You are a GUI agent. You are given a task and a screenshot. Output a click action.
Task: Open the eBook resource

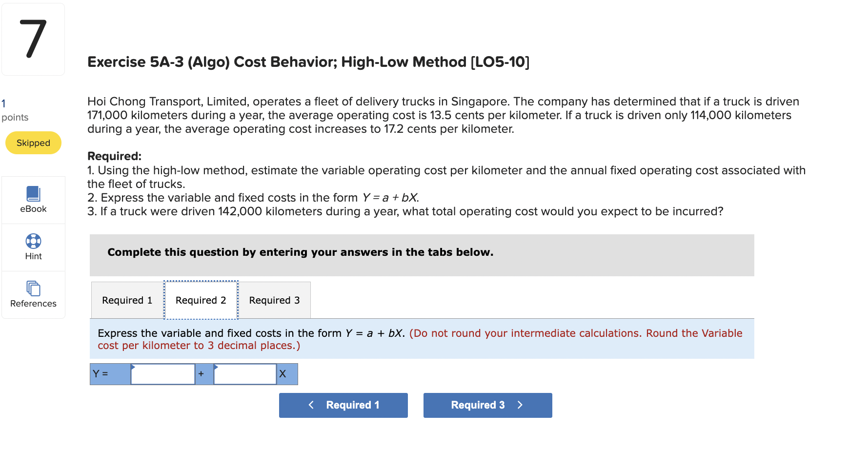pos(33,200)
